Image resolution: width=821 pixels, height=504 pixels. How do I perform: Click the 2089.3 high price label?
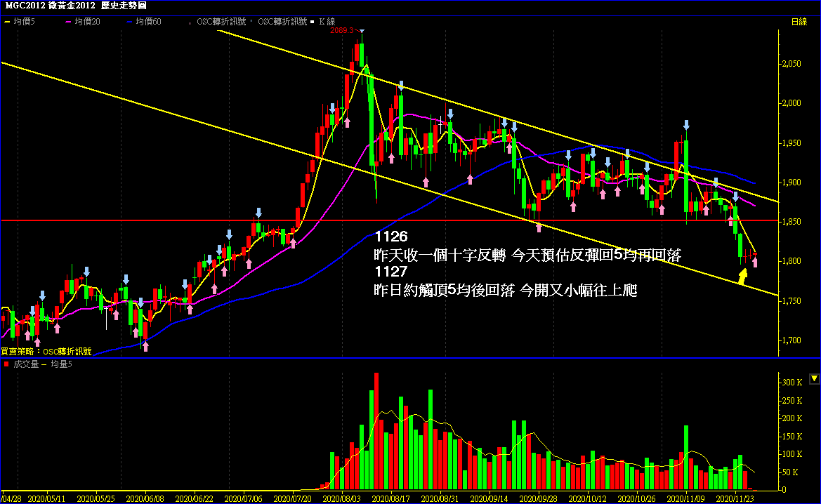(342, 30)
